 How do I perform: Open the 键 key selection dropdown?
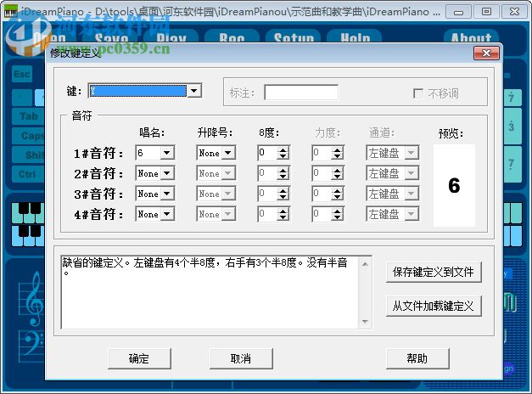(x=194, y=91)
